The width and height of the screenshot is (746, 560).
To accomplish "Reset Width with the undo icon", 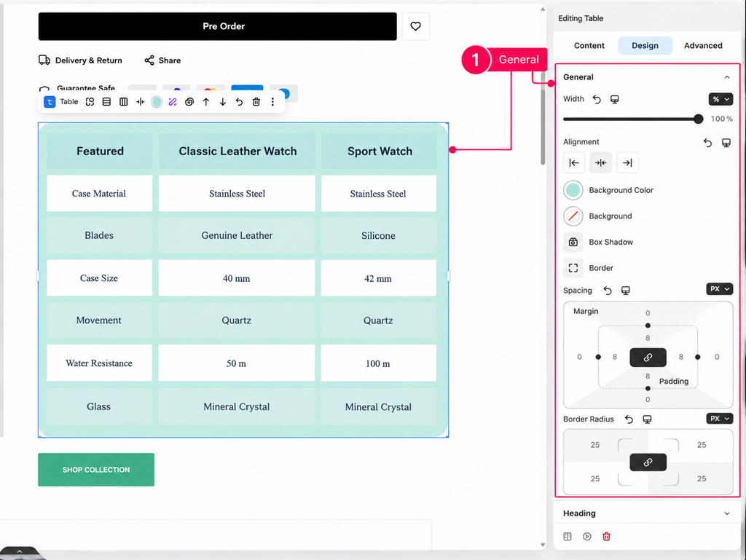I will 597,99.
